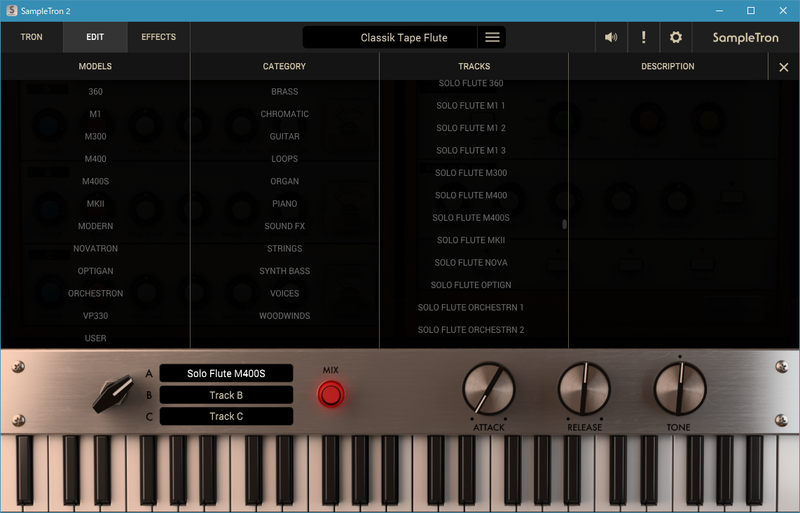Image resolution: width=800 pixels, height=513 pixels.
Task: Click the RELEASE knob
Action: [584, 389]
